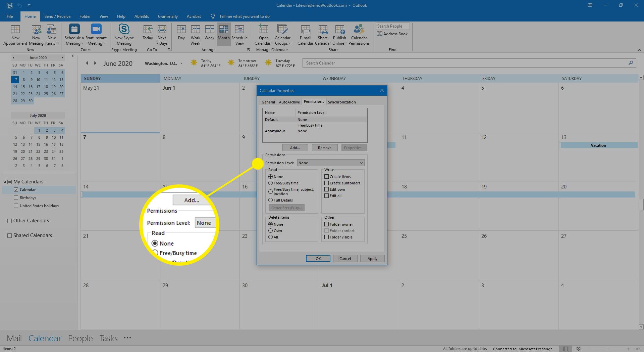Confirm with the OK button

318,259
